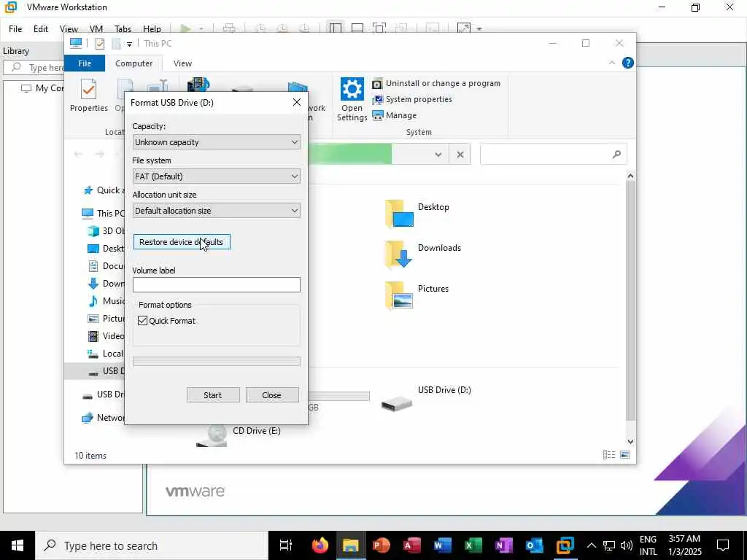Open Outlook from the taskbar
Image resolution: width=747 pixels, height=560 pixels.
[535, 545]
